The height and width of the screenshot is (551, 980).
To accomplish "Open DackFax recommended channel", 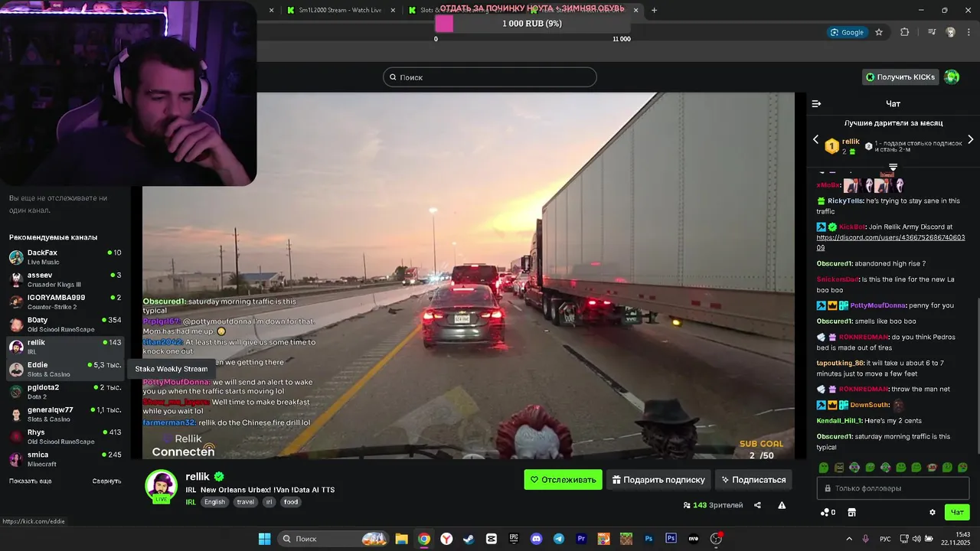I will tap(65, 257).
